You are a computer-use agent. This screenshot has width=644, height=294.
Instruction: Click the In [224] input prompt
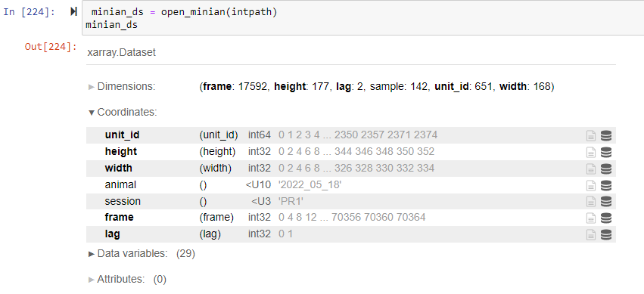(30, 12)
